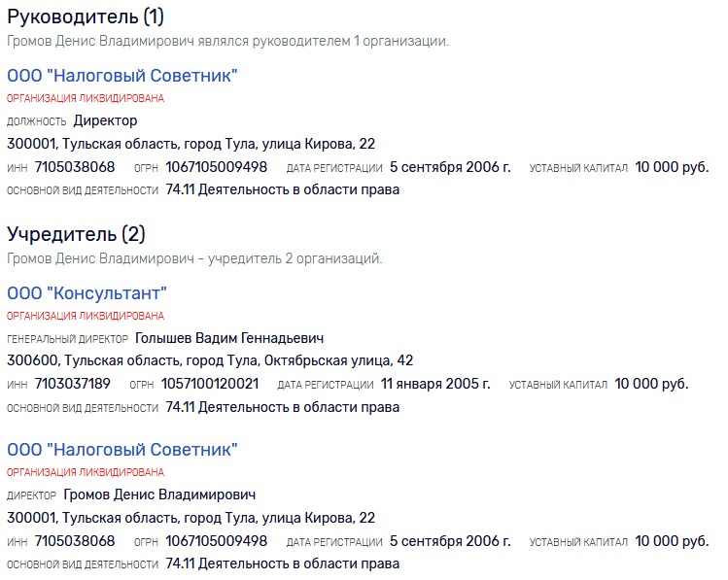
Task: Click the "Учредитель (2)" section heading
Action: [77, 234]
